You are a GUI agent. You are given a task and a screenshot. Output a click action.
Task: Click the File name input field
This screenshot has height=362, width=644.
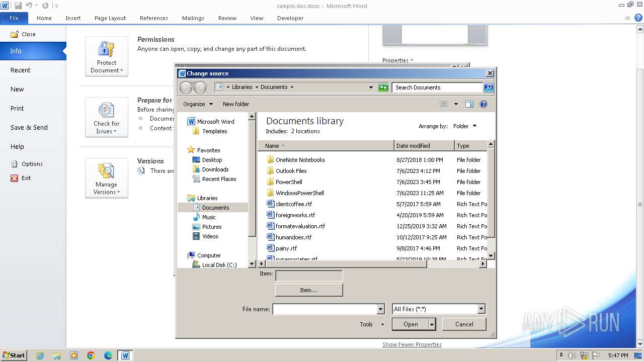click(325, 309)
